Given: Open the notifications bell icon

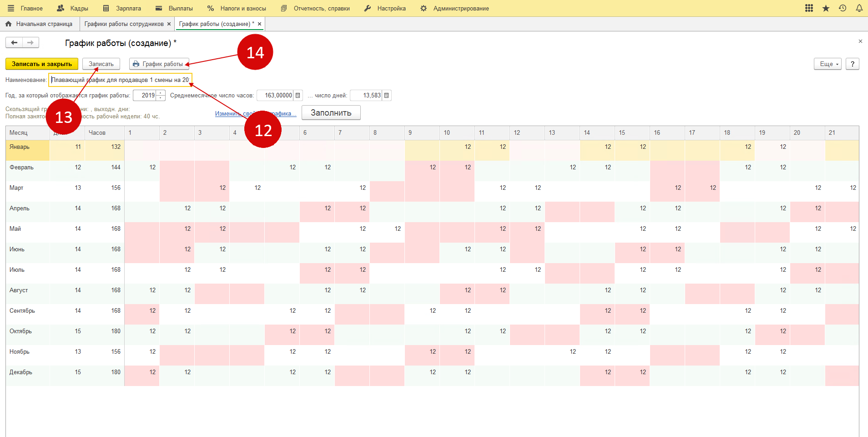Looking at the screenshot, I should pos(859,8).
